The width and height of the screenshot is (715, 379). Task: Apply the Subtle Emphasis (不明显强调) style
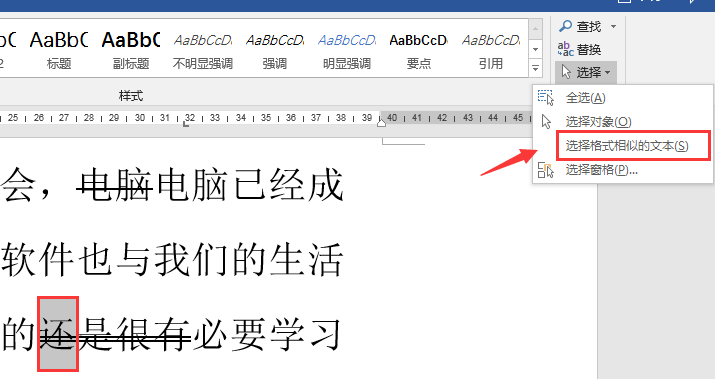coord(203,48)
